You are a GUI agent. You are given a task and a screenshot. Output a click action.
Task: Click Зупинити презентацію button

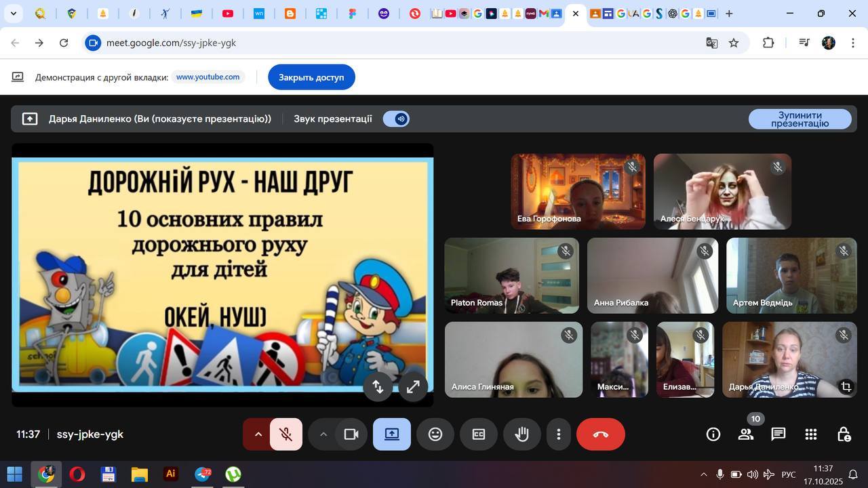click(800, 119)
